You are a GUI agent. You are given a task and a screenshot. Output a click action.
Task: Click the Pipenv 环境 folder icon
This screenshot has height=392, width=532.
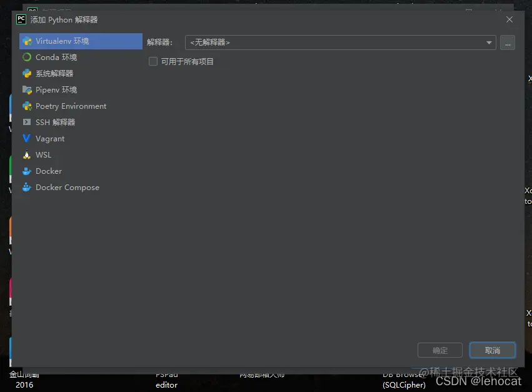(27, 89)
